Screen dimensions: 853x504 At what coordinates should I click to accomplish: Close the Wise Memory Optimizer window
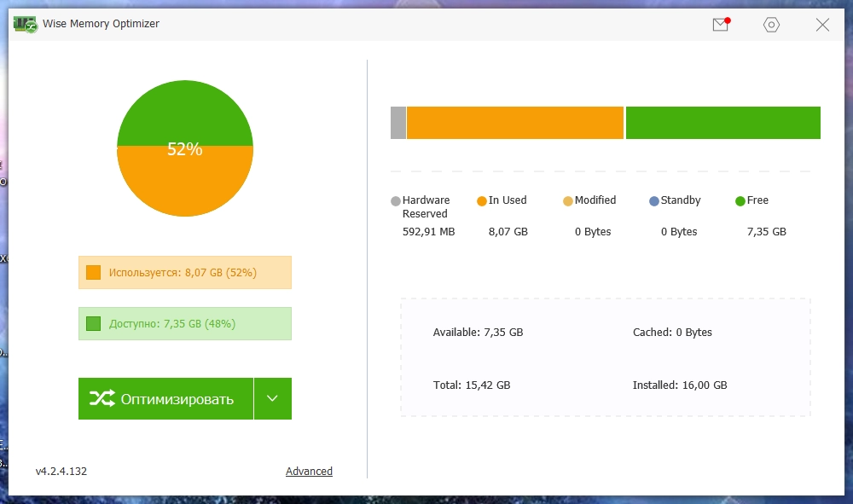822,25
